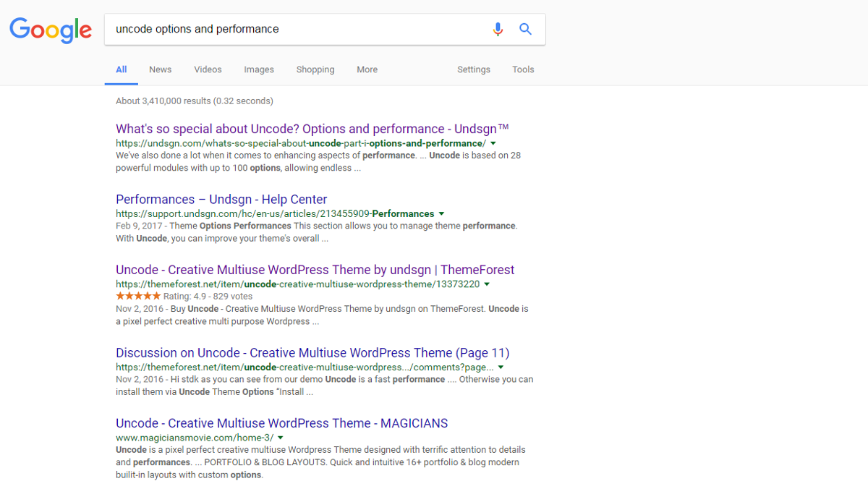Switch to the Videos tab
Screen dimensions: 868x489
pyautogui.click(x=208, y=69)
